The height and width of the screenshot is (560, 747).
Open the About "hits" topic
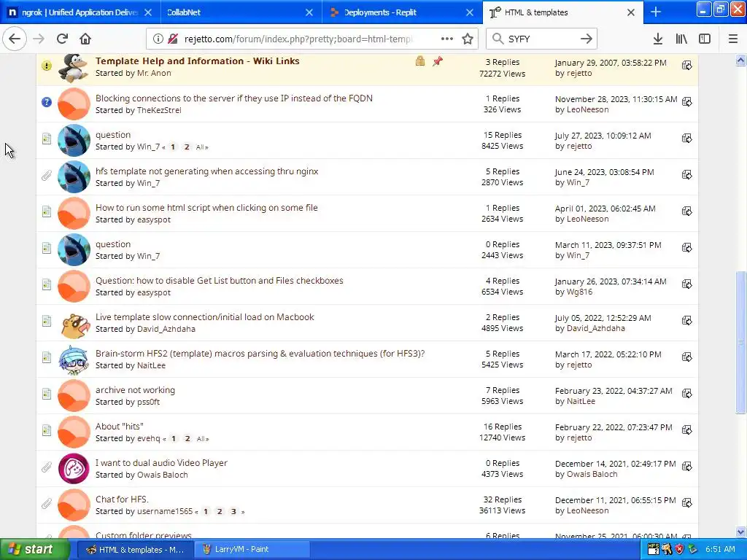pos(119,426)
